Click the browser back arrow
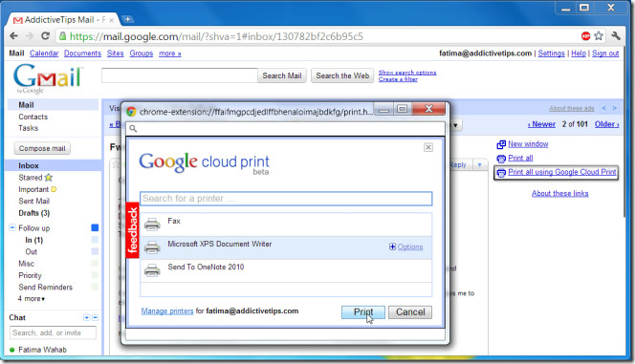This screenshot has height=364, width=635. click(x=13, y=36)
